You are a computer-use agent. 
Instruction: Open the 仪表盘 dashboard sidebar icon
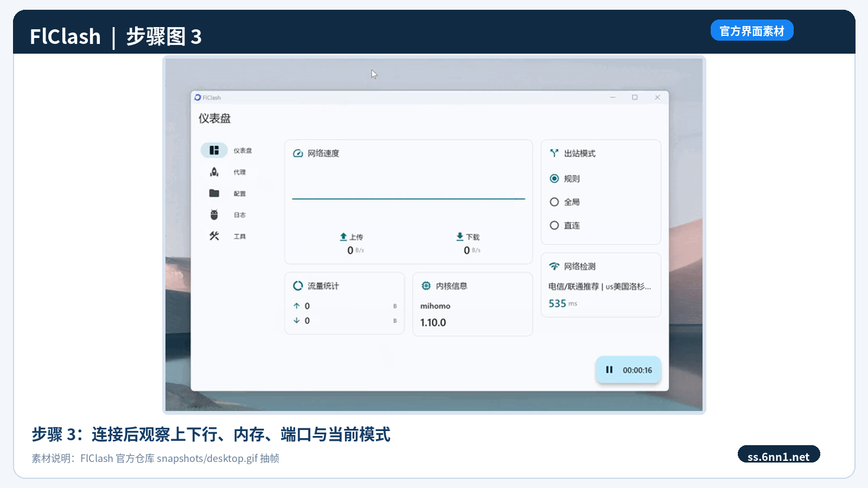[x=214, y=150]
